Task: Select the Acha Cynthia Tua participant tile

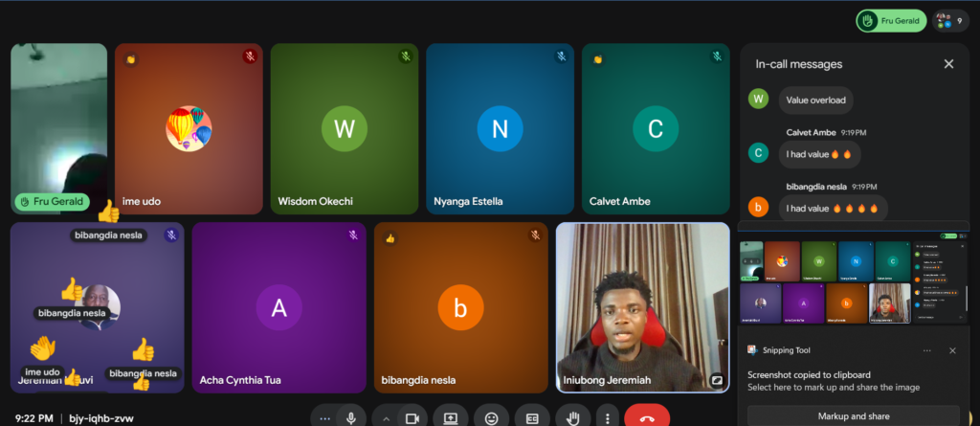Action: pos(278,308)
